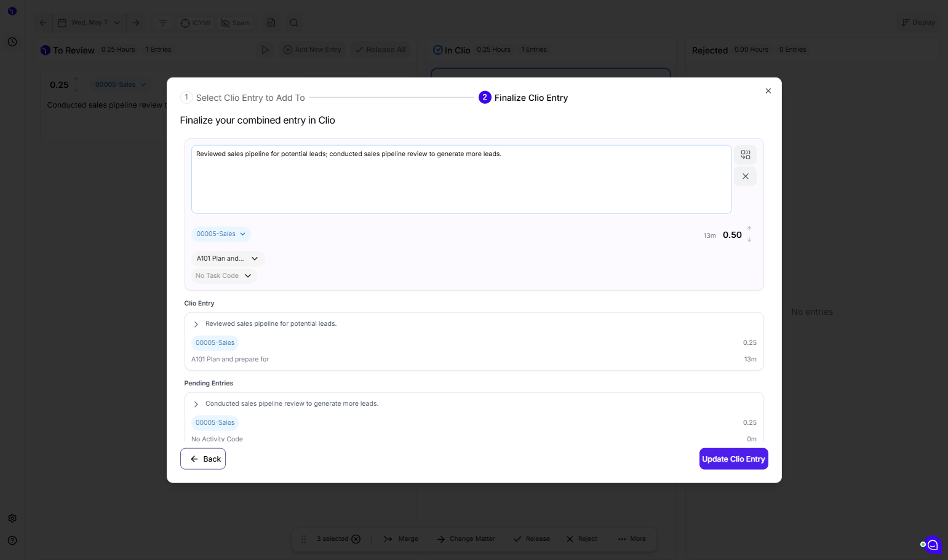948x560 pixels.
Task: Toggle the ICYMI filter
Action: [x=196, y=23]
